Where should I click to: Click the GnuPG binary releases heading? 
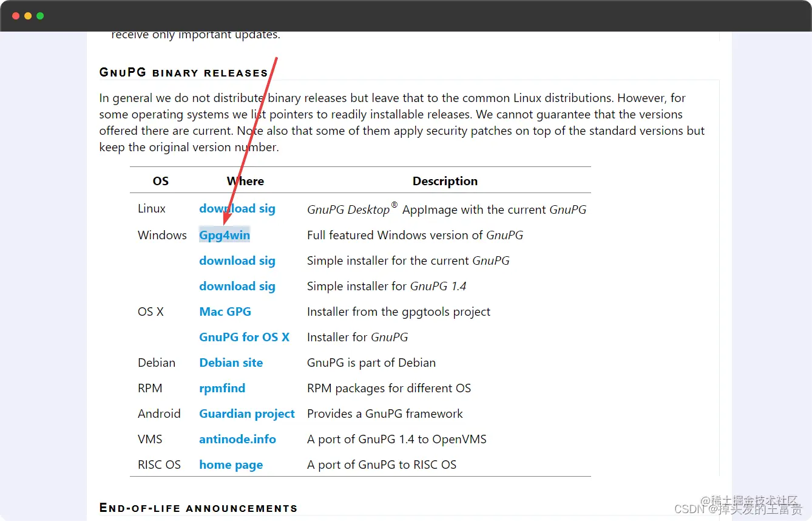coord(183,72)
